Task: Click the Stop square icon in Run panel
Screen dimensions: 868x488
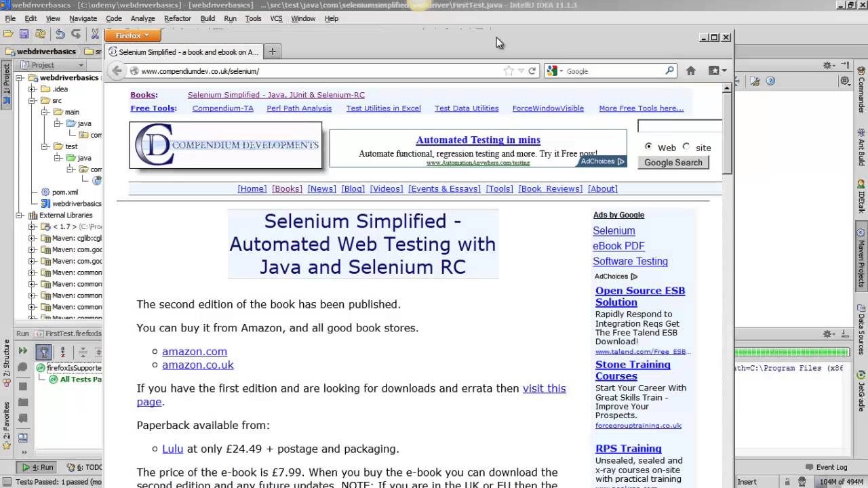Action: click(x=22, y=386)
